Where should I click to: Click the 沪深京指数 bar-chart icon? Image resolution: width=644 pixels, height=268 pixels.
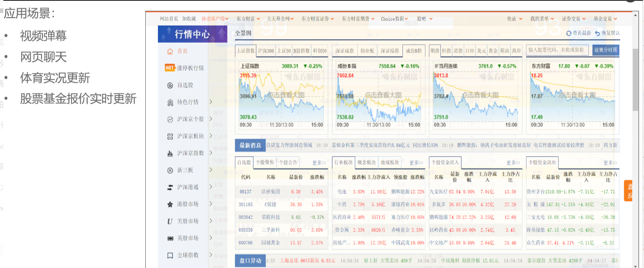[170, 154]
